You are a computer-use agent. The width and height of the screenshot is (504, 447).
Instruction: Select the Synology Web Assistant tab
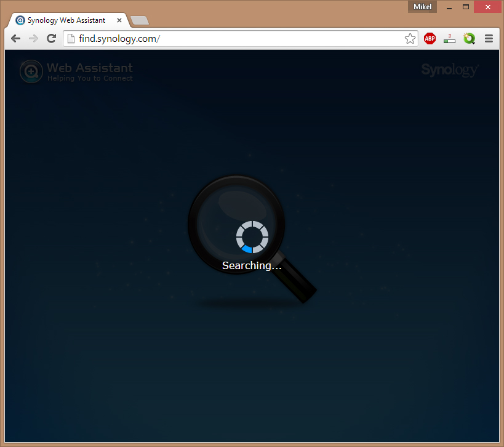point(68,20)
